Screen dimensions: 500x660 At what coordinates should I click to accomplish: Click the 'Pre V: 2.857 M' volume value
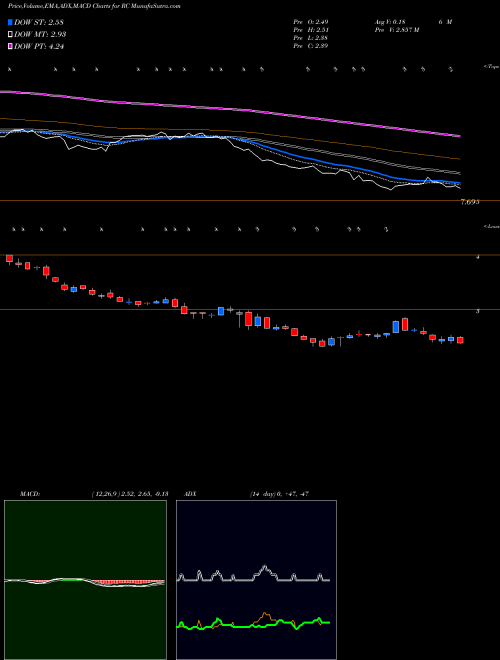click(396, 30)
